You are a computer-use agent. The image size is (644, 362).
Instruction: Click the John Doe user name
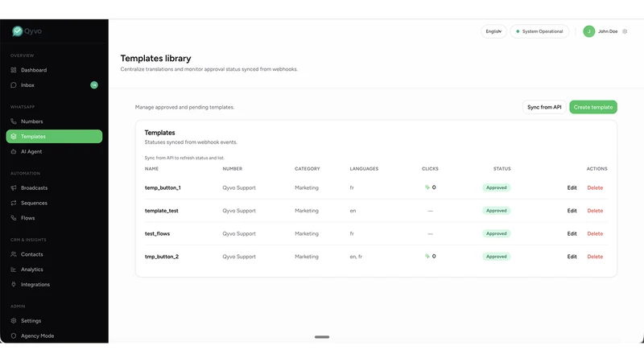point(608,31)
